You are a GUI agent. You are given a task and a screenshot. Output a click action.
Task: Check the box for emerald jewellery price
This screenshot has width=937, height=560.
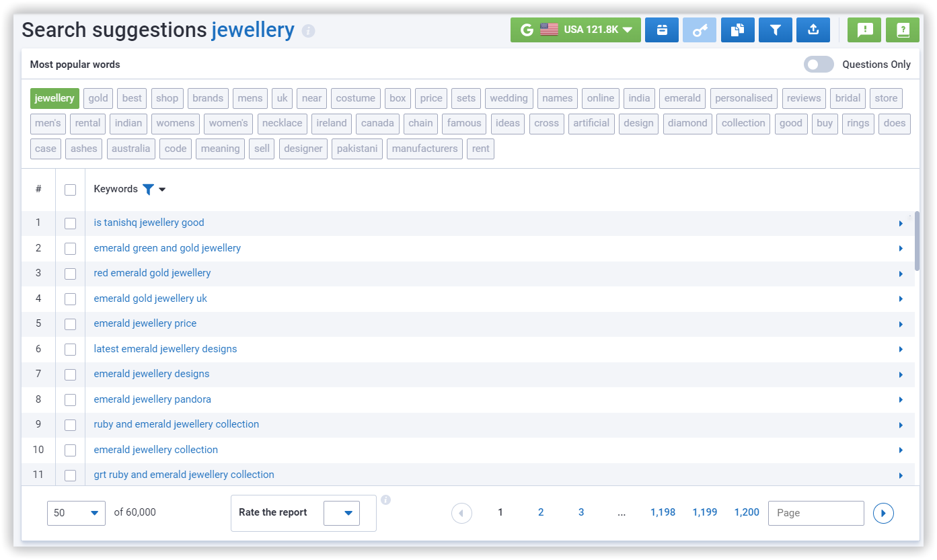click(x=70, y=324)
